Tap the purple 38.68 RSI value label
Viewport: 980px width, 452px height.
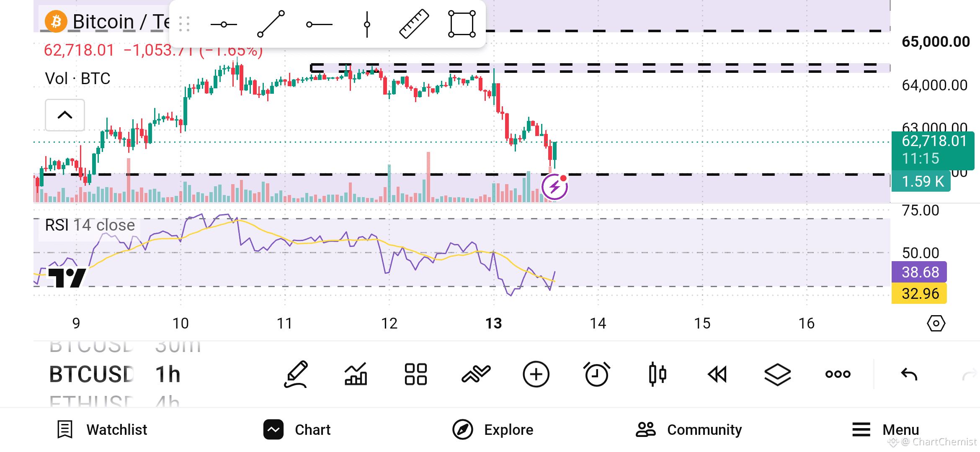pos(919,272)
